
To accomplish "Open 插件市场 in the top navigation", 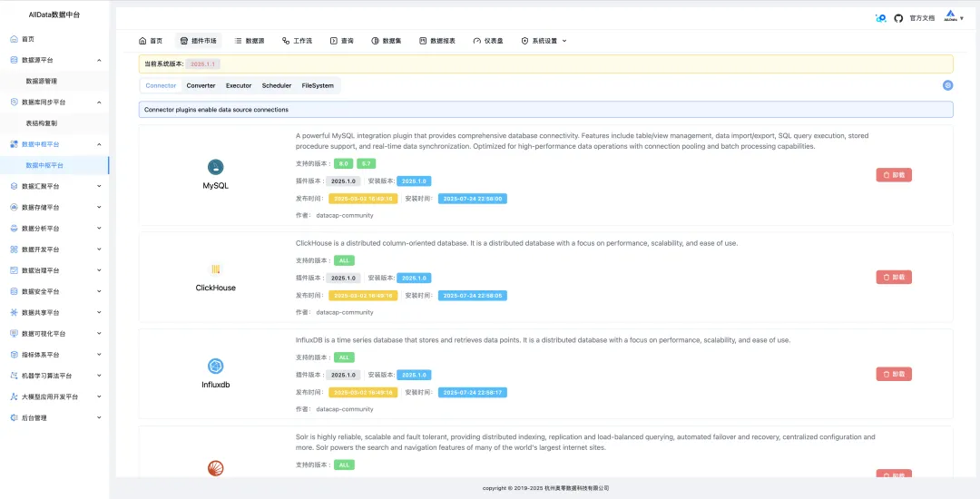I will (198, 41).
